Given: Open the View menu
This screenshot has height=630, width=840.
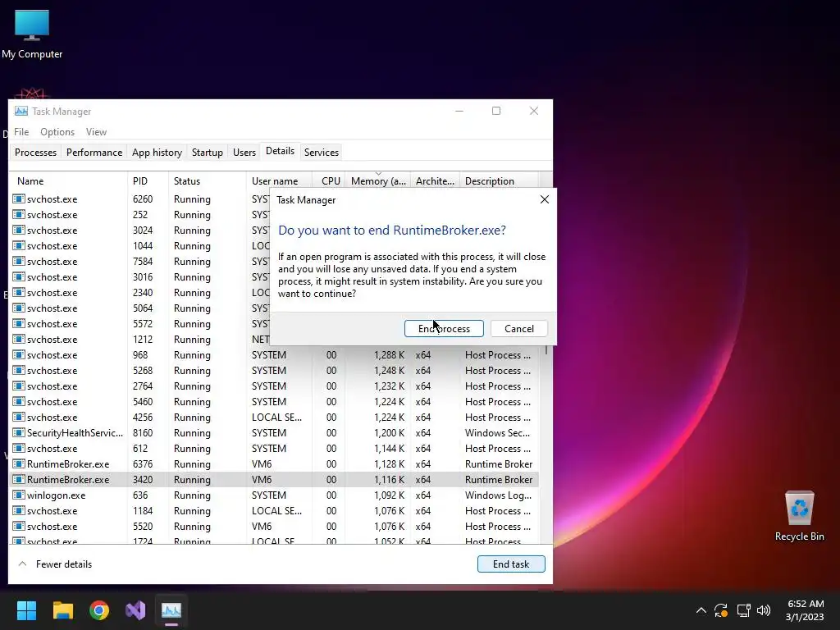Looking at the screenshot, I should point(97,132).
